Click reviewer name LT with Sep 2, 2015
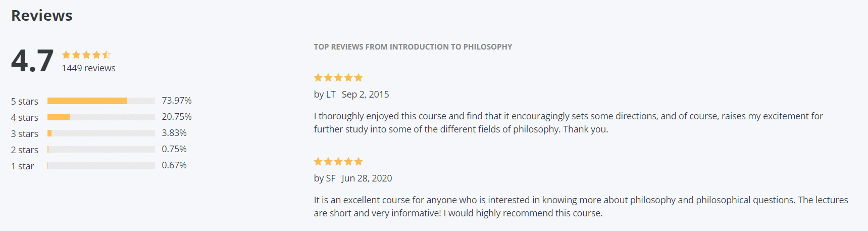The width and height of the screenshot is (868, 231). click(351, 94)
